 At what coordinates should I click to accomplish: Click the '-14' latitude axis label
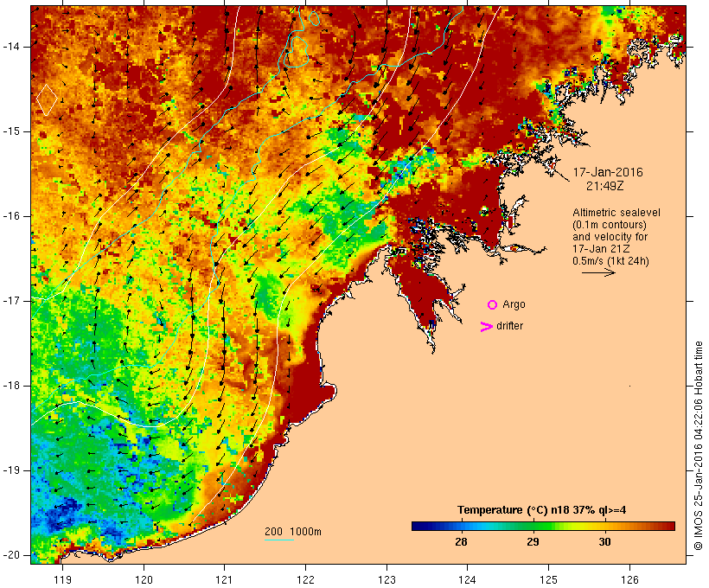(10, 47)
